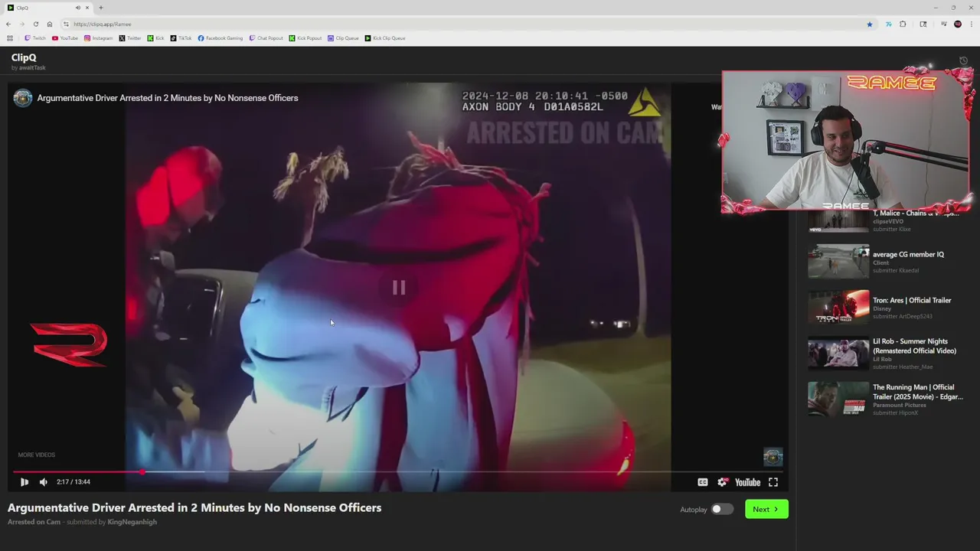Open the Twitch bookmark
Screen dimensions: 980x551
coord(35,38)
